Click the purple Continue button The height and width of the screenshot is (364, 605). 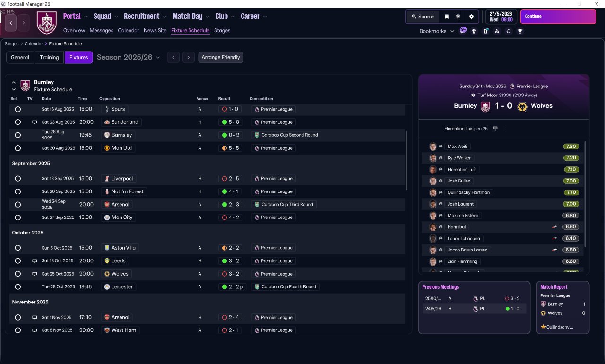[558, 17]
